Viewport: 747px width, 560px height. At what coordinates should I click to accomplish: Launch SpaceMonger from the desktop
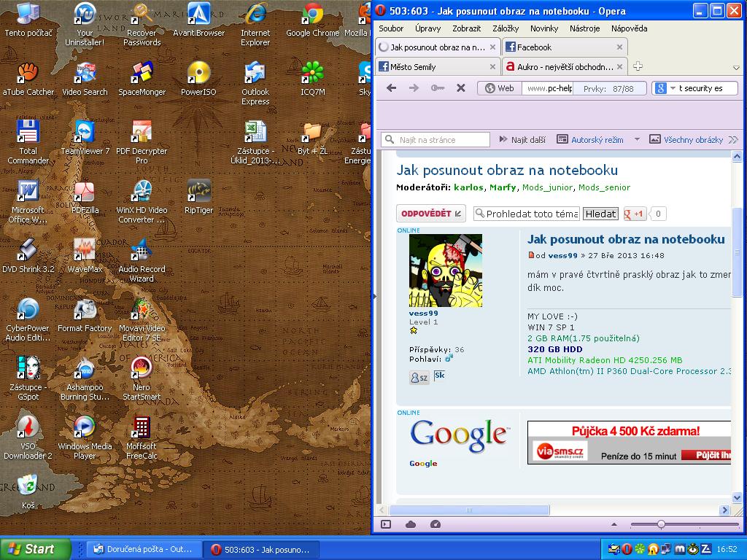click(x=142, y=79)
